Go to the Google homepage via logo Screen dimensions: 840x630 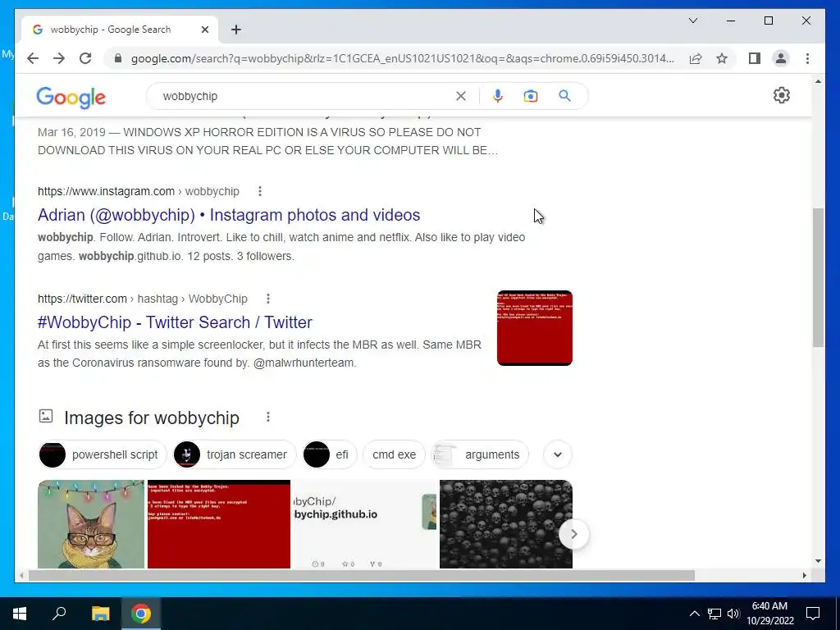[71, 97]
